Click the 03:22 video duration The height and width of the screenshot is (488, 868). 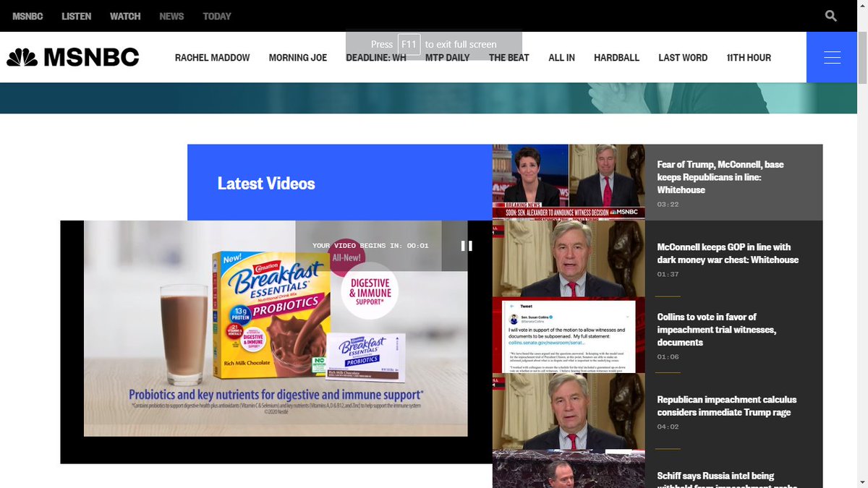(x=668, y=205)
